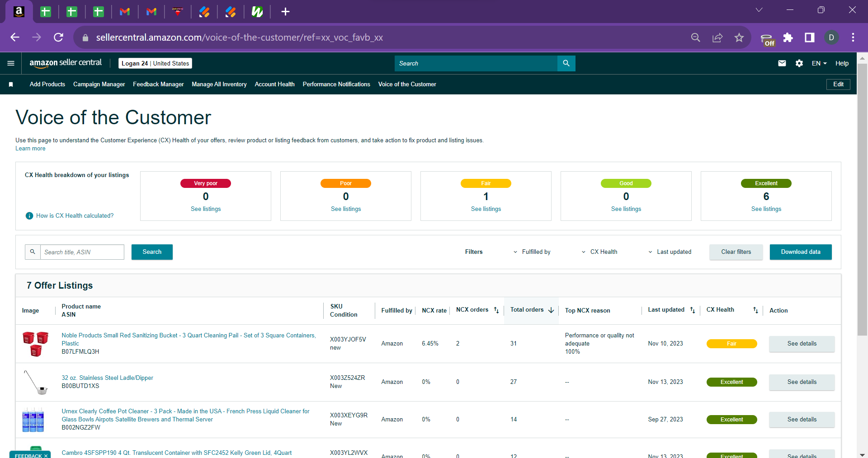Open Performance Notifications

tap(336, 84)
